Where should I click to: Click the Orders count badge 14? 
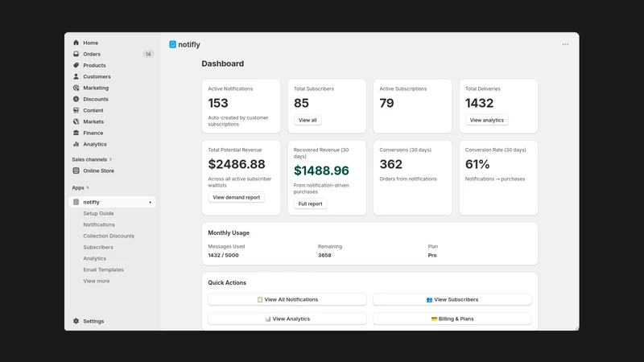click(x=148, y=54)
